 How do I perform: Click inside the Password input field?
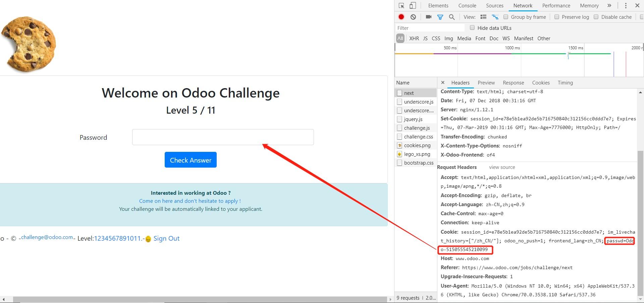pos(223,137)
